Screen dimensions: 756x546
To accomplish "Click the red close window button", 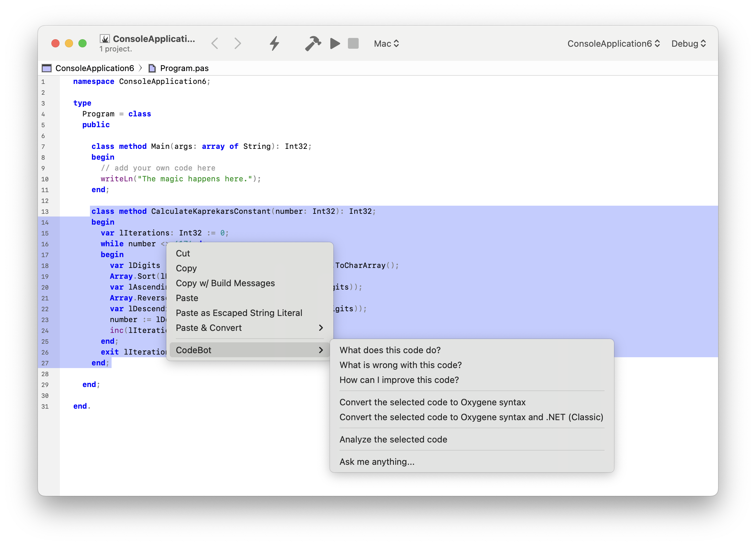I will pyautogui.click(x=55, y=43).
